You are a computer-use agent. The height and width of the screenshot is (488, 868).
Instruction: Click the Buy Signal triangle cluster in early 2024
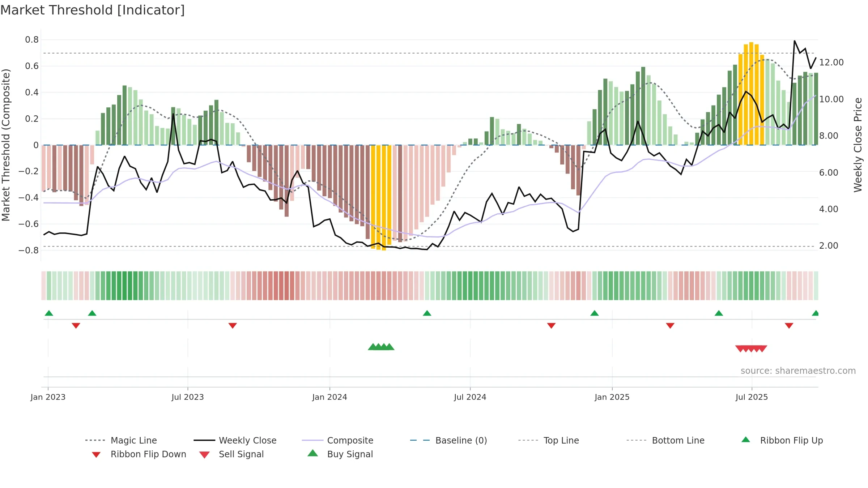pos(381,347)
